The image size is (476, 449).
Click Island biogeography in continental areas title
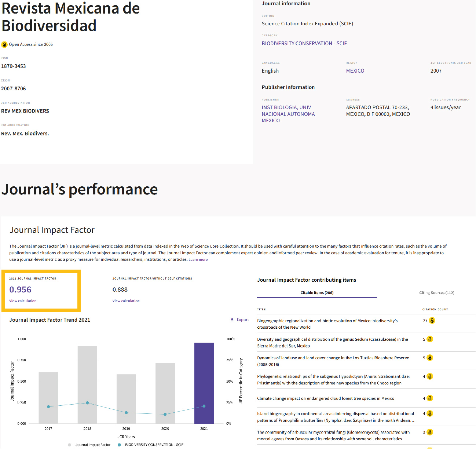click(x=336, y=417)
